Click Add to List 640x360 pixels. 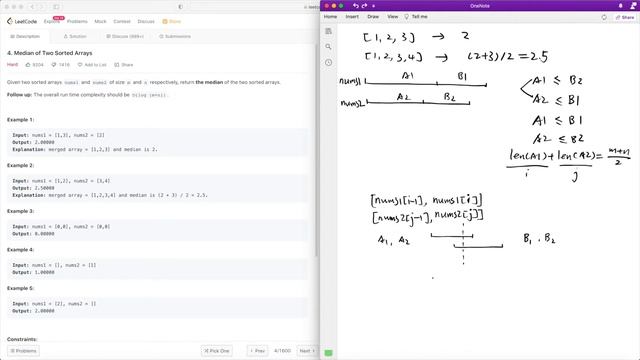click(x=92, y=64)
